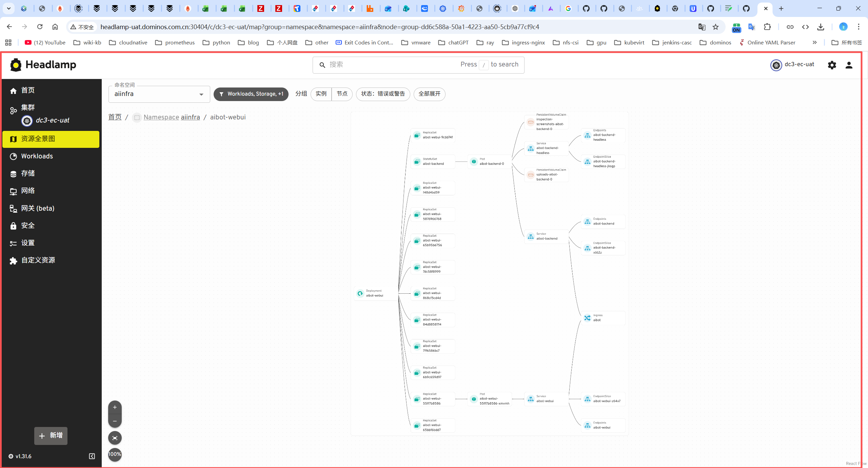Open Workloads, Storage, +1 filter
Image resolution: width=868 pixels, height=468 pixels.
(251, 94)
